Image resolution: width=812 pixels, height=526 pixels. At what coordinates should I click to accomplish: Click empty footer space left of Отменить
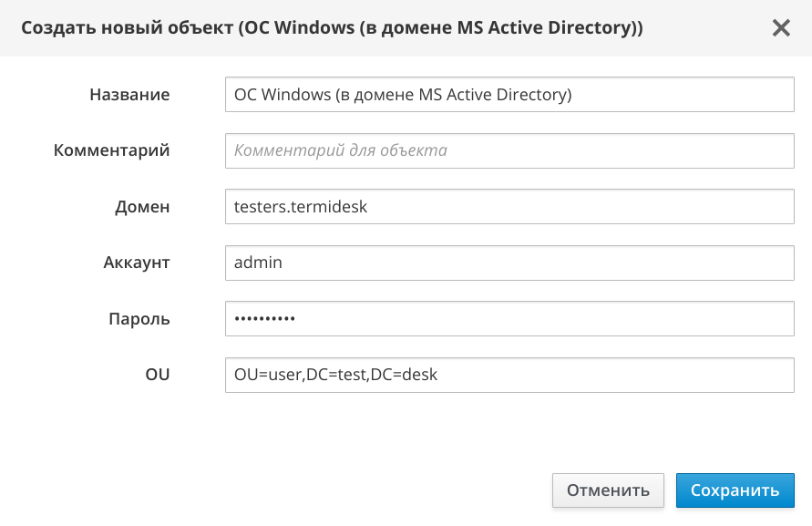point(273,490)
